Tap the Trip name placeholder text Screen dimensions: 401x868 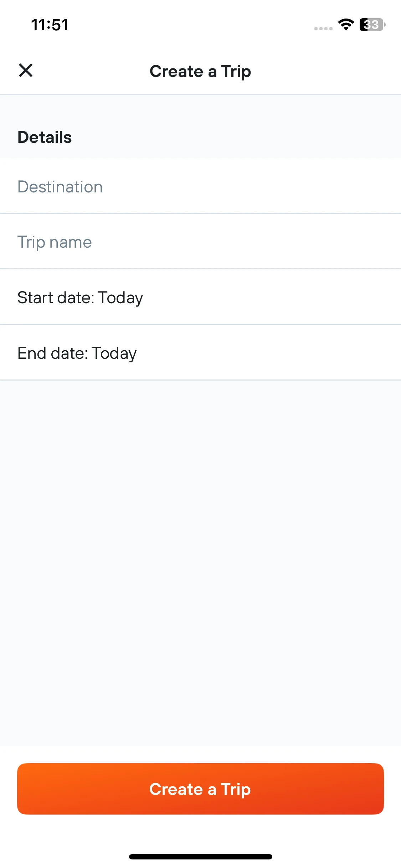(x=55, y=242)
